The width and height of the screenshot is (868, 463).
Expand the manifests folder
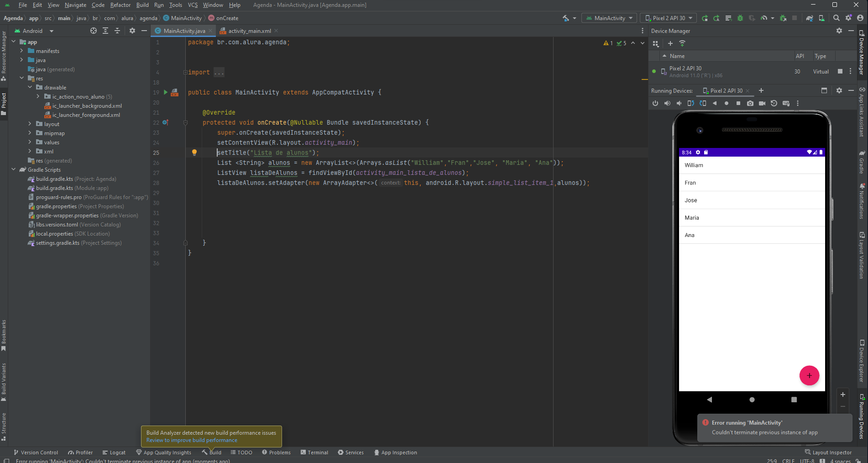tap(21, 51)
